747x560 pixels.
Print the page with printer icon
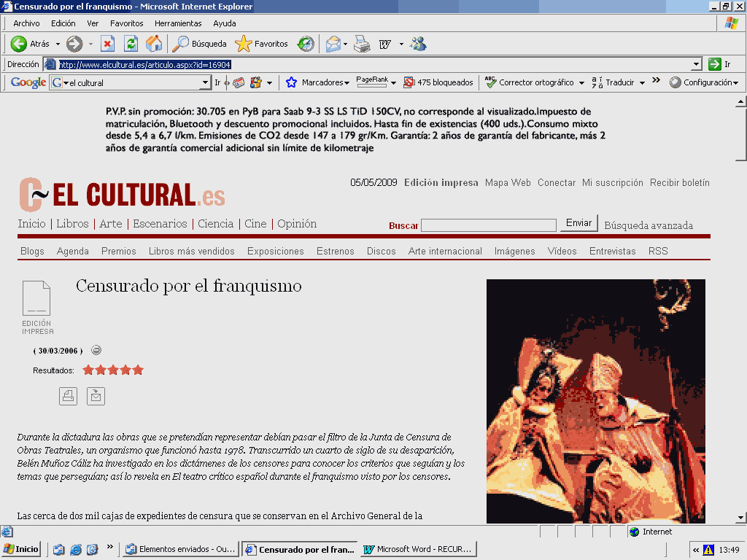[362, 44]
